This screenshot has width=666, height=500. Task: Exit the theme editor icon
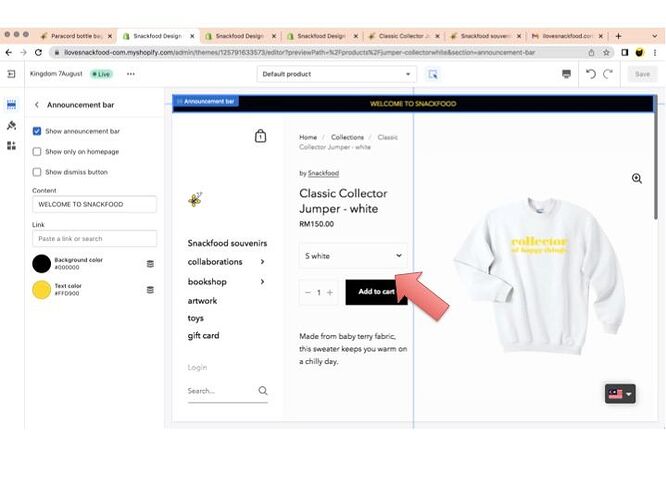[x=11, y=74]
